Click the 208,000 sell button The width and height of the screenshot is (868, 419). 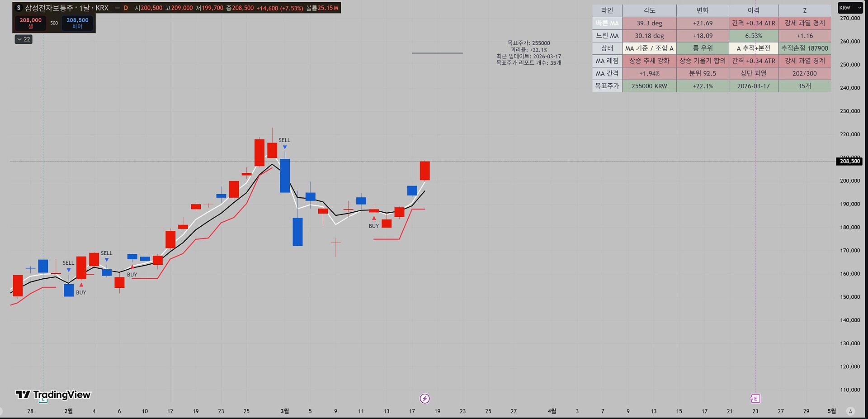point(31,23)
